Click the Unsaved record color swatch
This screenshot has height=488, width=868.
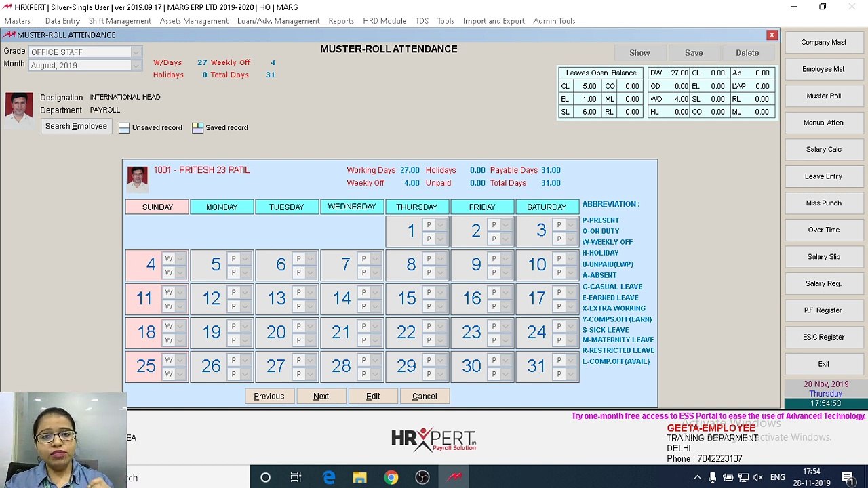124,127
